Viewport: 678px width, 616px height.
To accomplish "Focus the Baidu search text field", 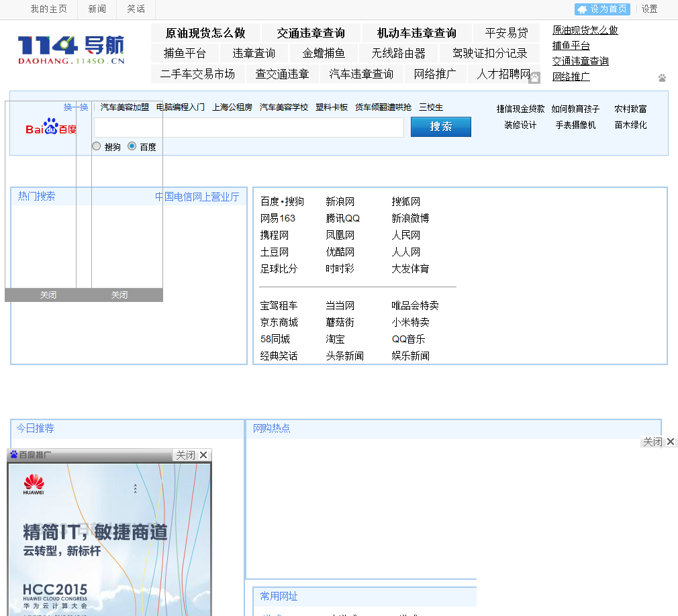I will coord(249,127).
